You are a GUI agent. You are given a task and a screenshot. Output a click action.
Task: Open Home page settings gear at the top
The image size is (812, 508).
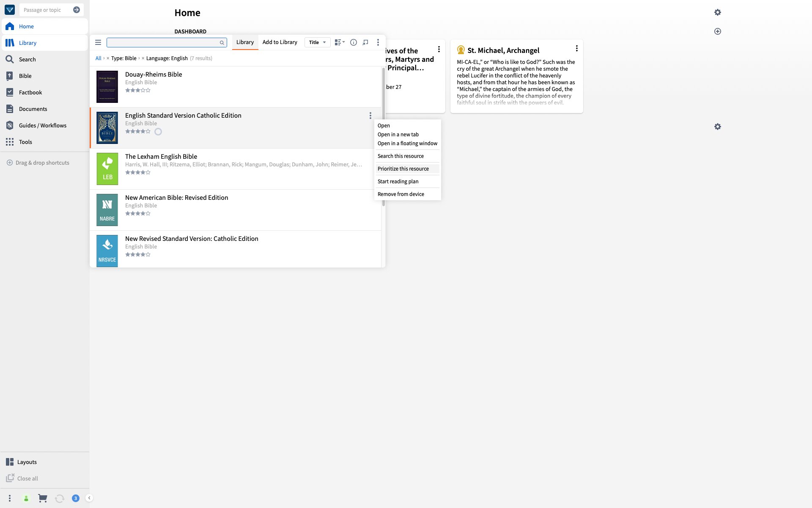pyautogui.click(x=718, y=12)
